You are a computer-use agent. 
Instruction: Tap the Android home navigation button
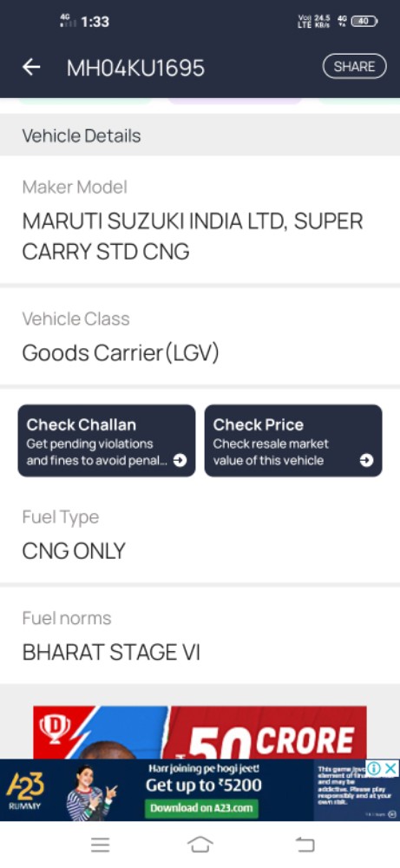pyautogui.click(x=200, y=845)
